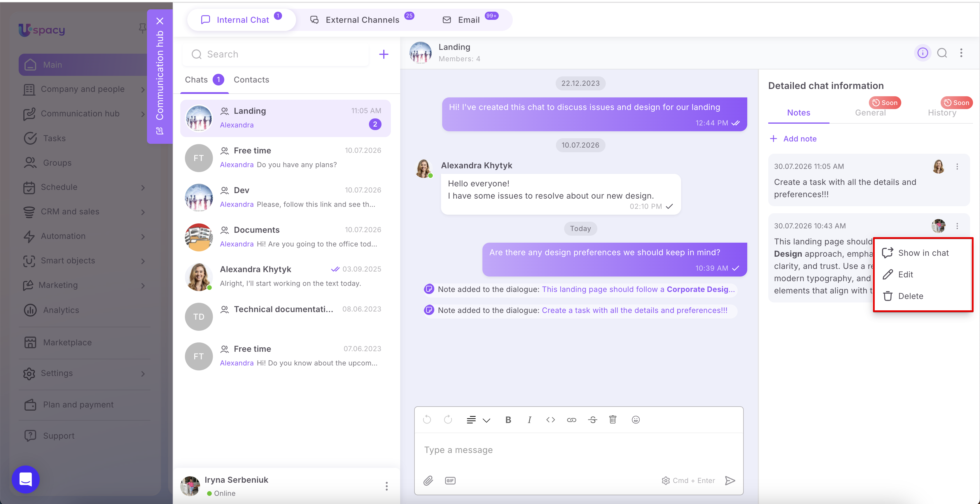The height and width of the screenshot is (504, 980).
Task: Switch to Internal Chat tab
Action: 241,20
